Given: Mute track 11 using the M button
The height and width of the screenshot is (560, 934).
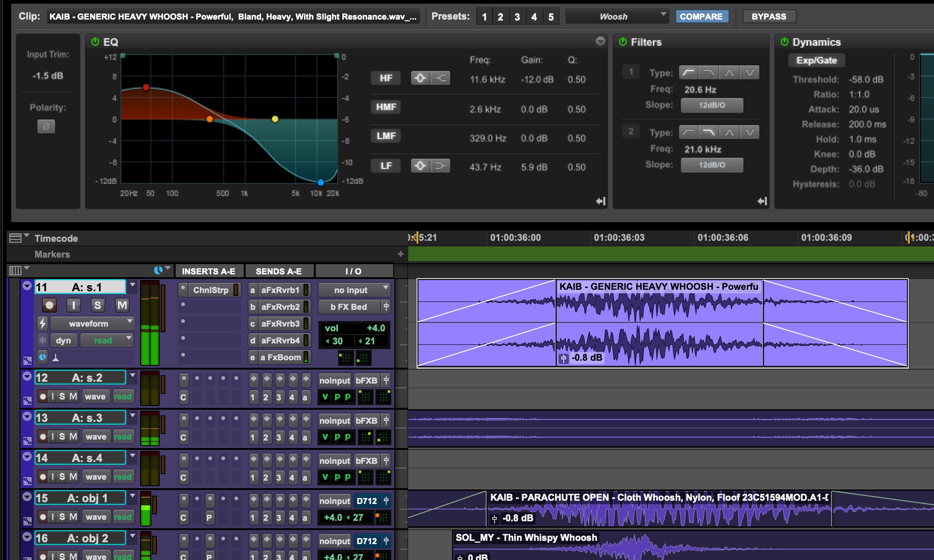Looking at the screenshot, I should (x=121, y=305).
